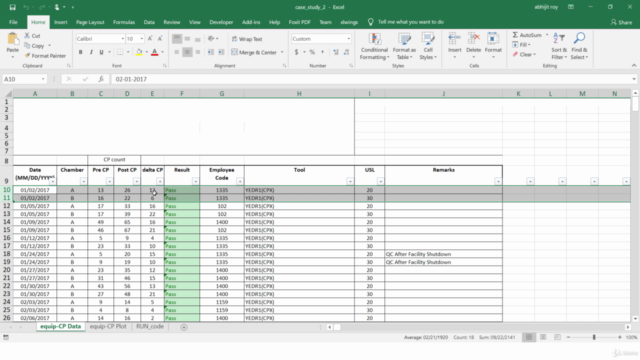This screenshot has height=360, width=640.
Task: Open Cell Styles gallery
Action: point(428,46)
